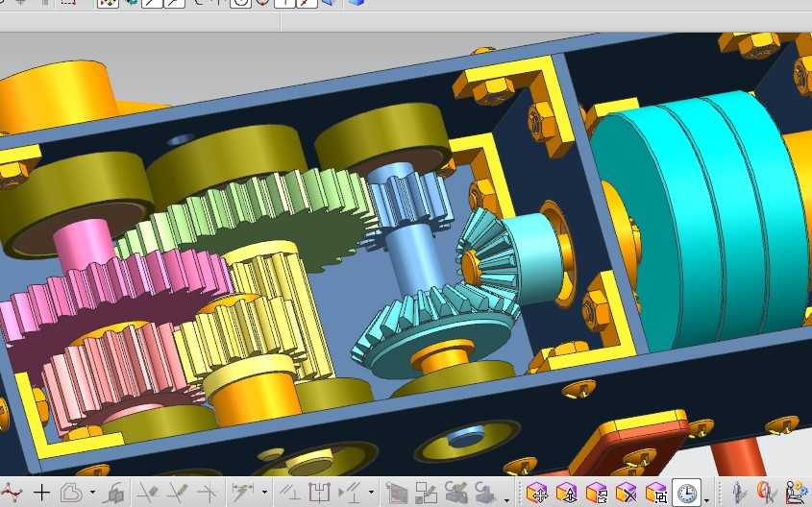
Task: Select the point plus-sign tool
Action: pos(41,493)
